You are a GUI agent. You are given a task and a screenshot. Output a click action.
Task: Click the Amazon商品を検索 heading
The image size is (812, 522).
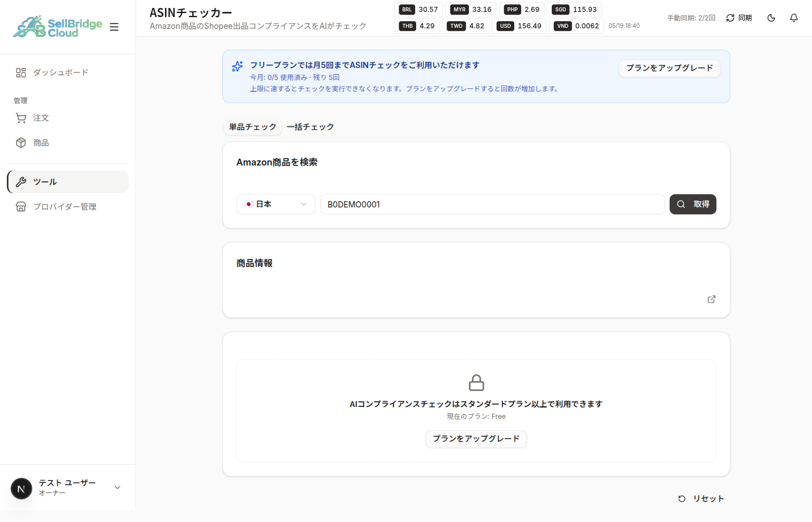click(x=277, y=162)
